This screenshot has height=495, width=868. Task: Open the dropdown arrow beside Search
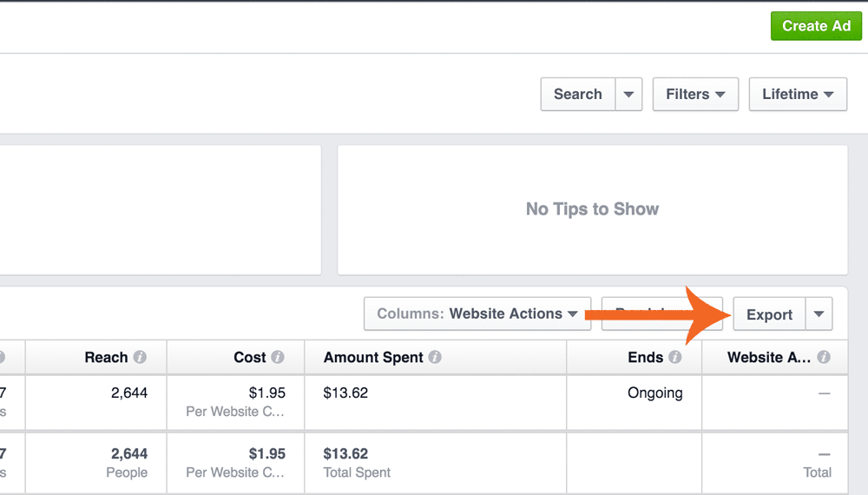[628, 94]
